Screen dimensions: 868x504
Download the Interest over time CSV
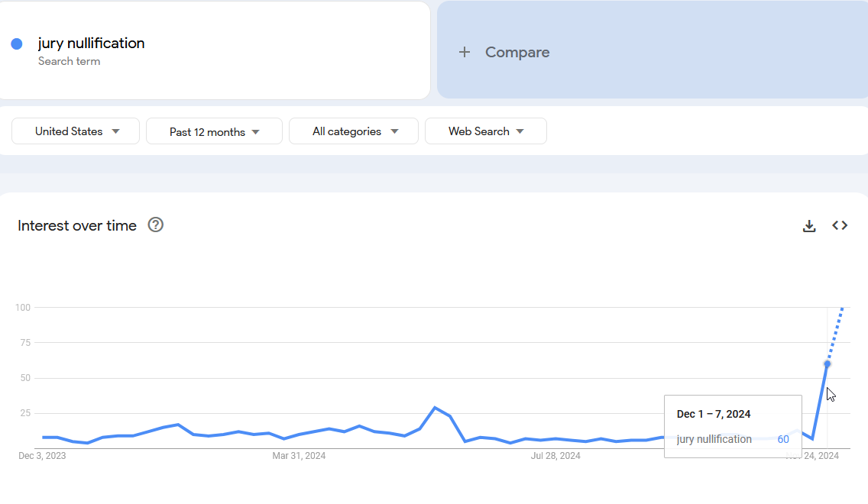coord(808,226)
